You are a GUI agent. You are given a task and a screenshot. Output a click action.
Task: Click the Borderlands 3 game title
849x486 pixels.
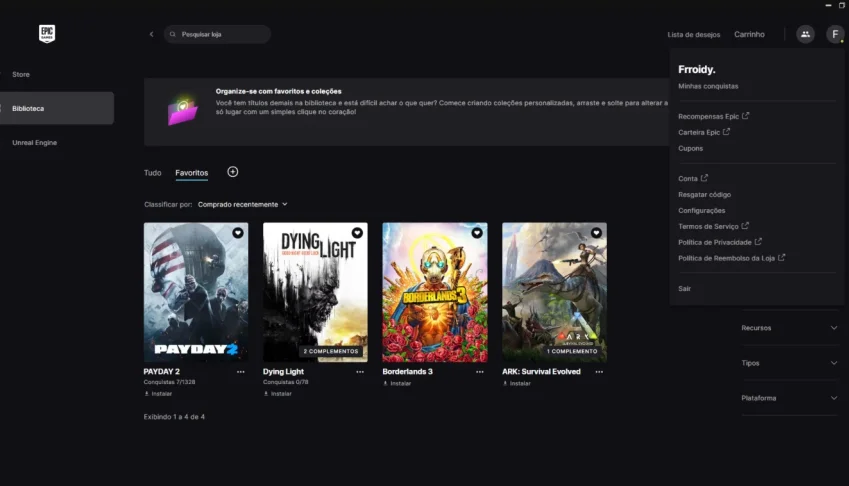coord(408,372)
